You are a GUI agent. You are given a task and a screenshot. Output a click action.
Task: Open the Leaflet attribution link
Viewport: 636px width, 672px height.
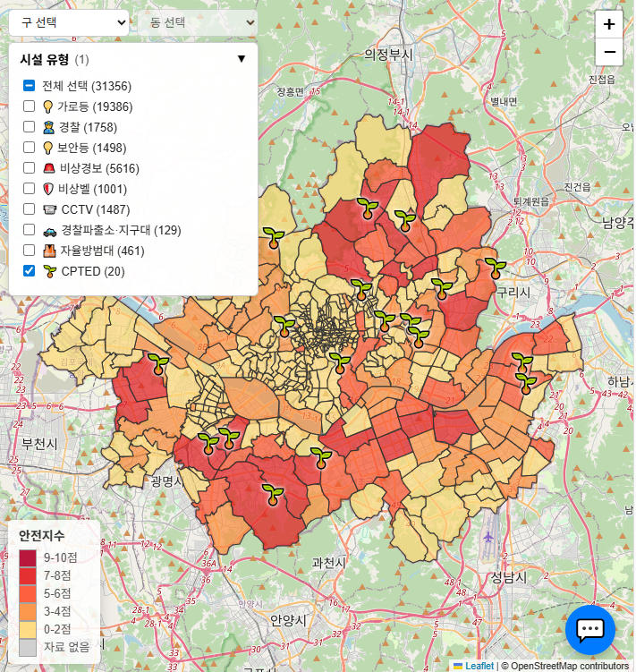[x=479, y=666]
